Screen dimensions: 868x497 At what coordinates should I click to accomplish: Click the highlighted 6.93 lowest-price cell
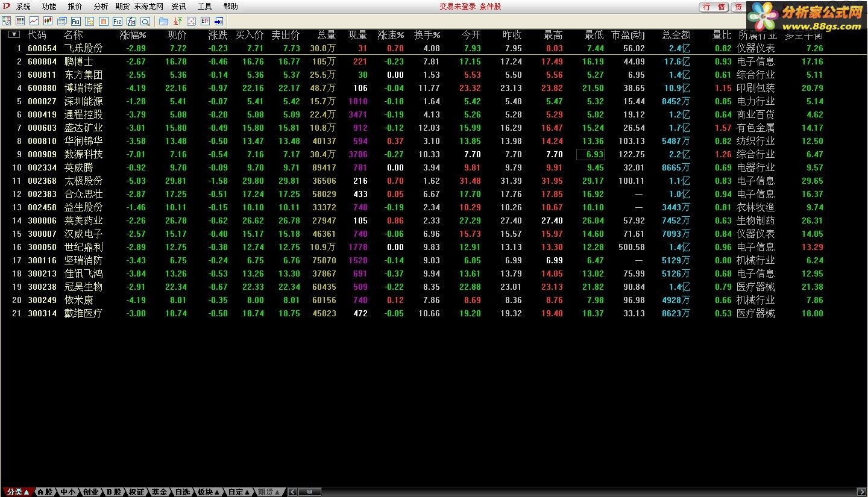591,154
